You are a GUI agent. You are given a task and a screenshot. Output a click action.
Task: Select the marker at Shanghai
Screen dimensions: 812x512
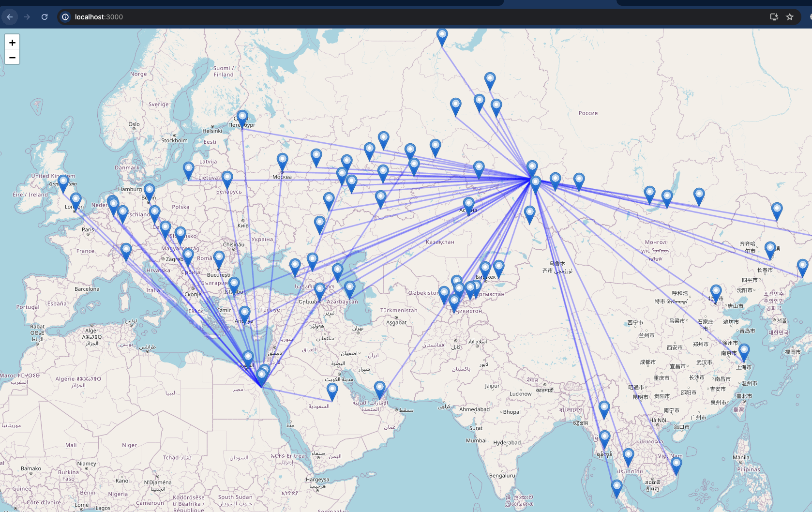[744, 352]
